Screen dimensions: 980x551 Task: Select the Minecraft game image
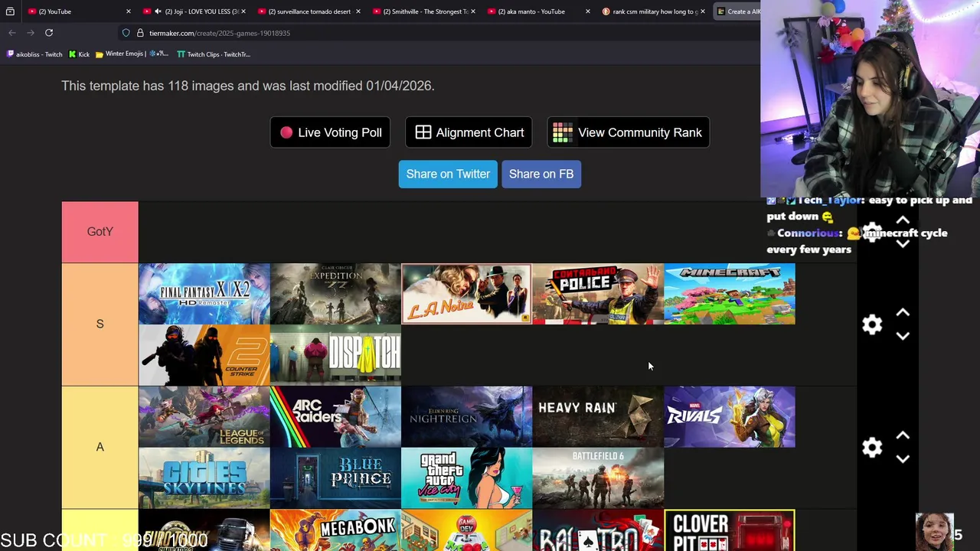point(730,294)
